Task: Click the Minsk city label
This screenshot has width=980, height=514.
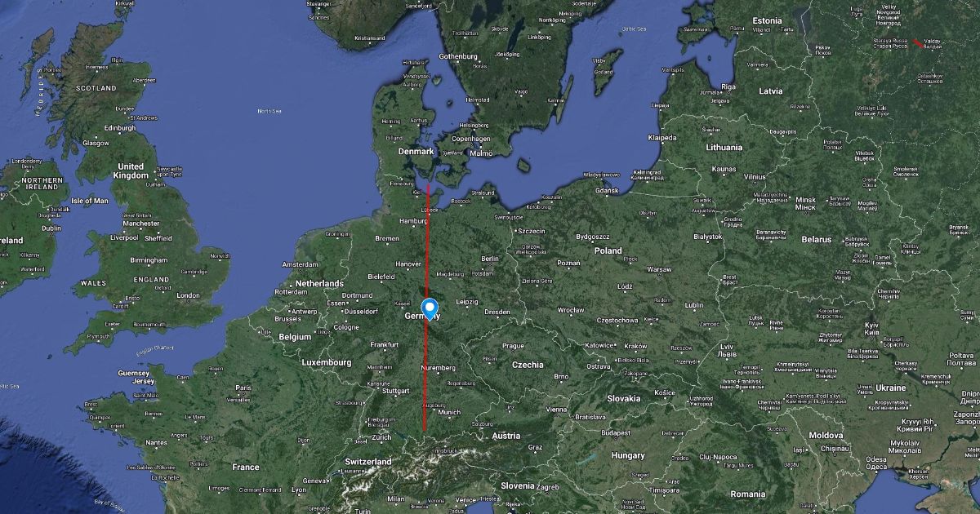Action: click(805, 199)
